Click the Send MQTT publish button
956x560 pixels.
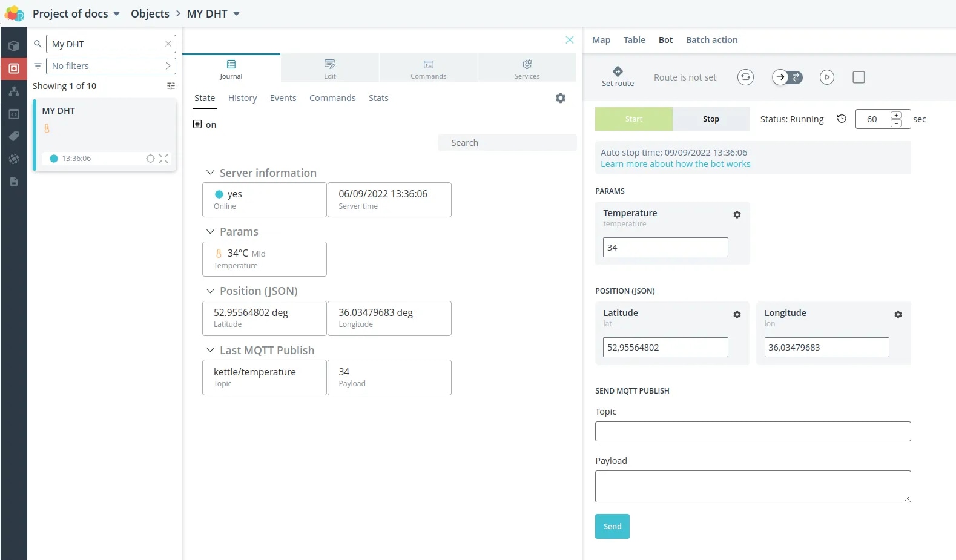pyautogui.click(x=612, y=527)
